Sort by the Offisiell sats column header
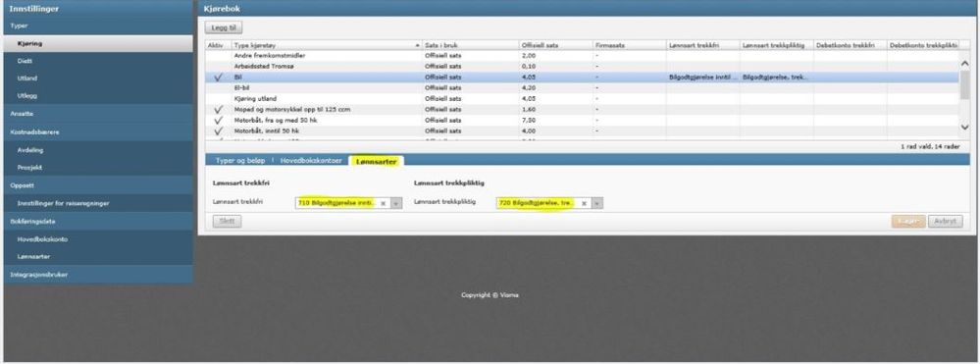Screen dimensions: 980x364 pyautogui.click(x=556, y=46)
